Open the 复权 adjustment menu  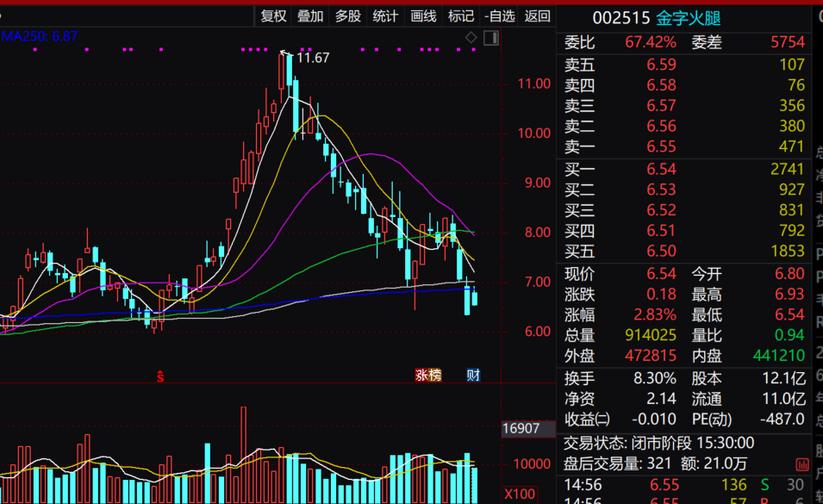coord(273,16)
